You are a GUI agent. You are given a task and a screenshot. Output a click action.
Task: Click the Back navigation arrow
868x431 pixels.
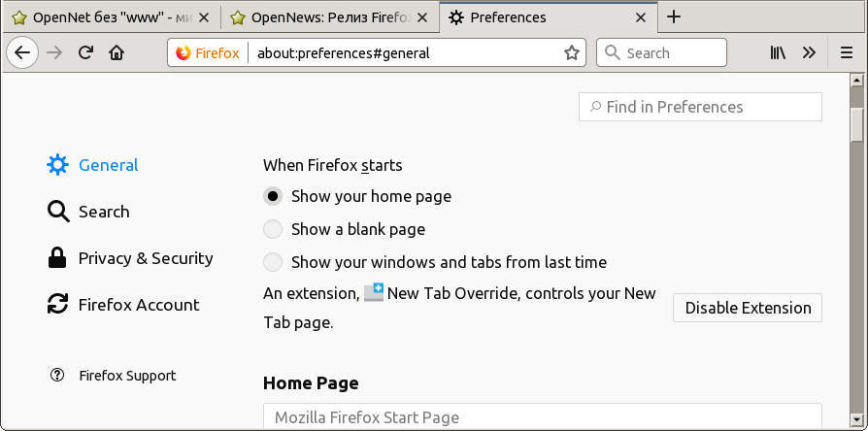point(22,53)
